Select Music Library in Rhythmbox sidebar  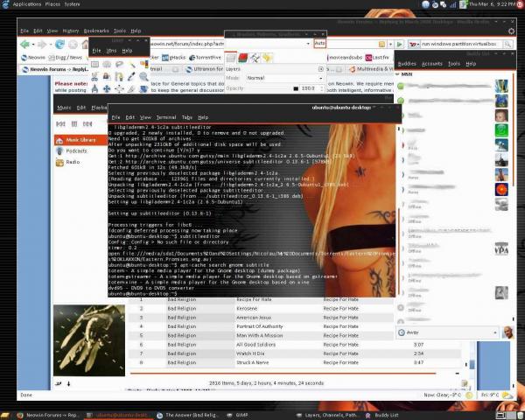(x=80, y=140)
